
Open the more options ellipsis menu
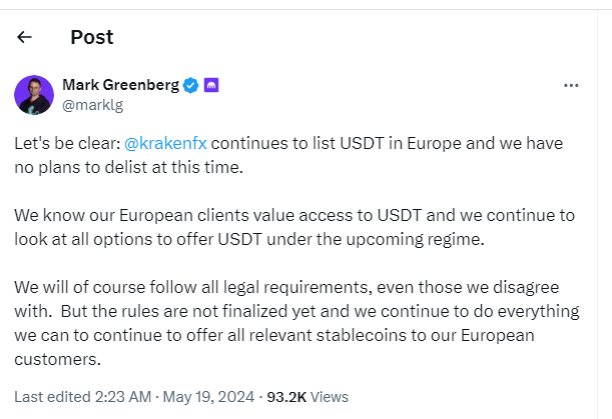571,85
